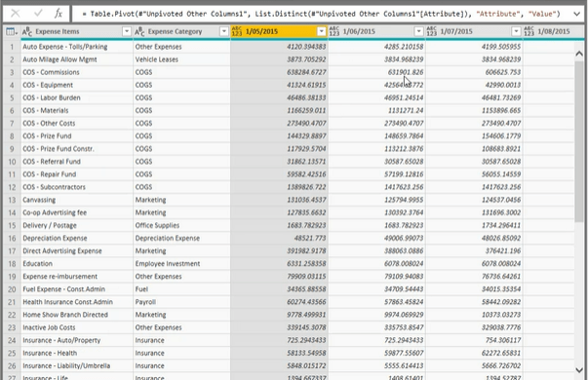
Task: Select cell 'COS - Materials'
Action: 77,110
